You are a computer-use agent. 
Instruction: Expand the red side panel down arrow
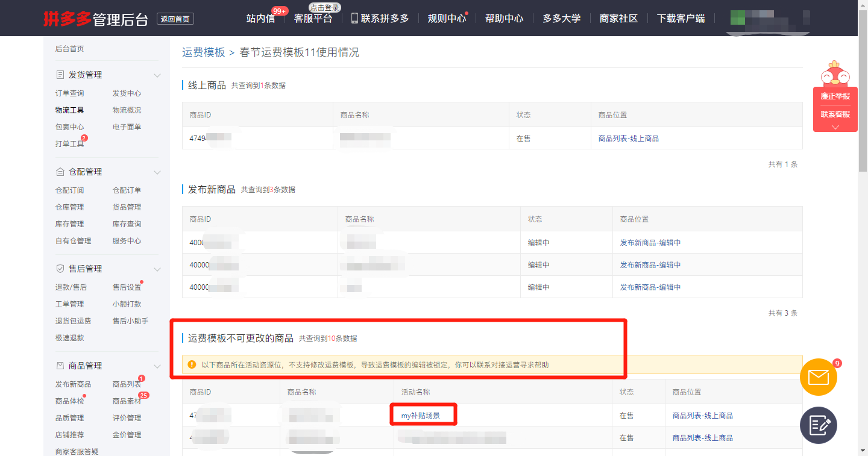click(835, 126)
